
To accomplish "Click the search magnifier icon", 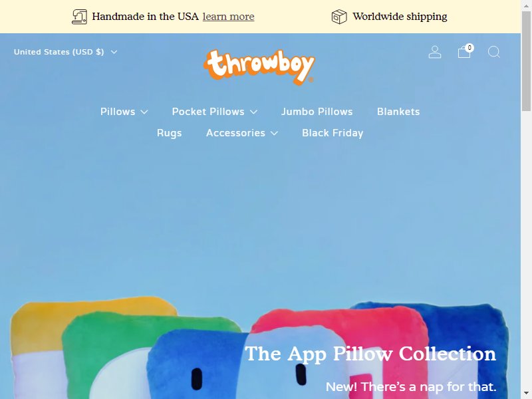I will 493,53.
